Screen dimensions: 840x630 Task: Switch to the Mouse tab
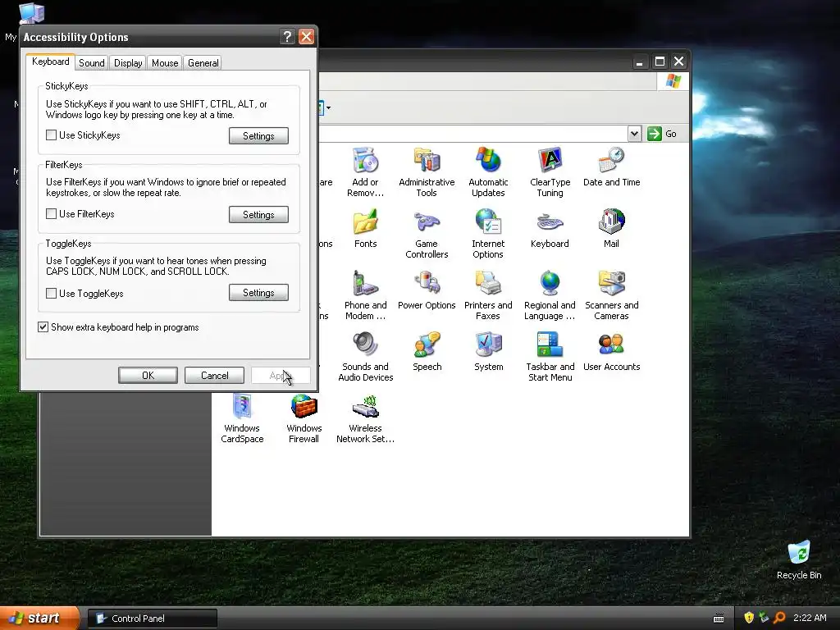click(x=164, y=62)
